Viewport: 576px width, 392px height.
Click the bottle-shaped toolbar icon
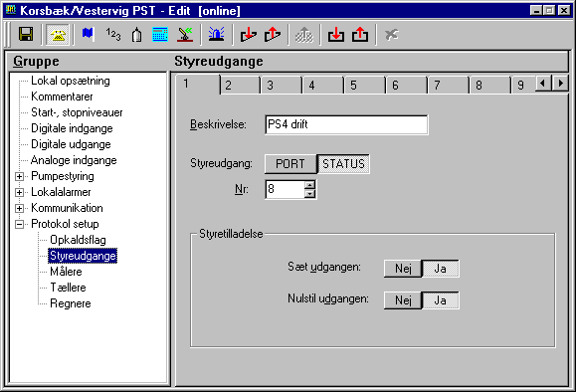[136, 35]
